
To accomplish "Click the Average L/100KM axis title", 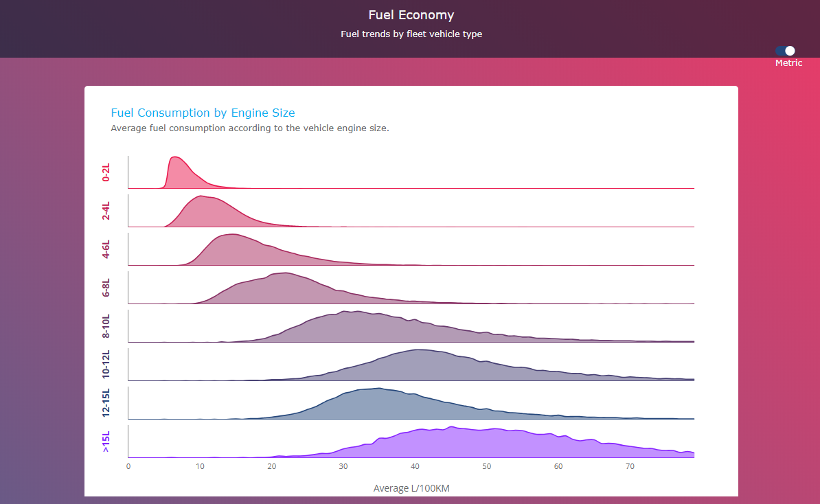I will pos(411,488).
